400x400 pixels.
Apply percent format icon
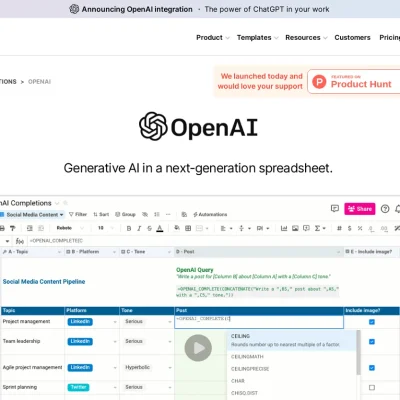click(360, 228)
